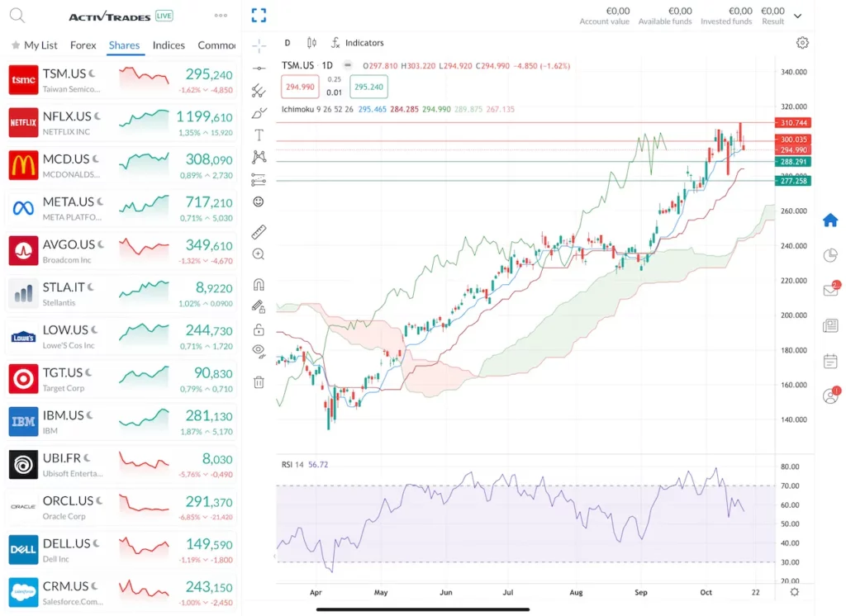
Task: Switch to the Indices tab
Action: pos(169,45)
